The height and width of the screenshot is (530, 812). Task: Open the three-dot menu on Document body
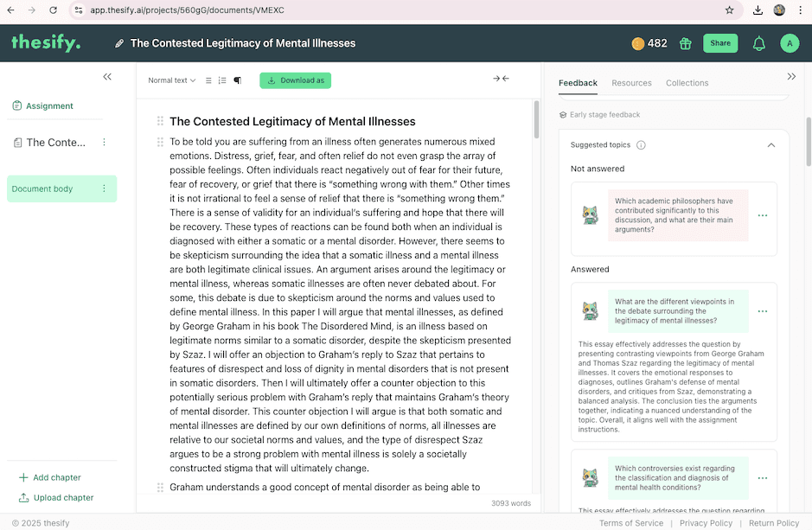pos(102,188)
